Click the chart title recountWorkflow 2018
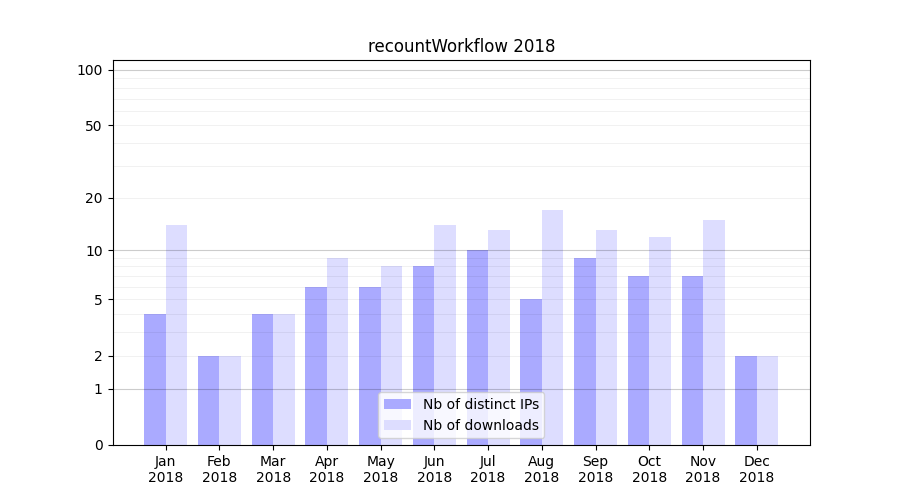This screenshot has height=500, width=900. (x=461, y=46)
